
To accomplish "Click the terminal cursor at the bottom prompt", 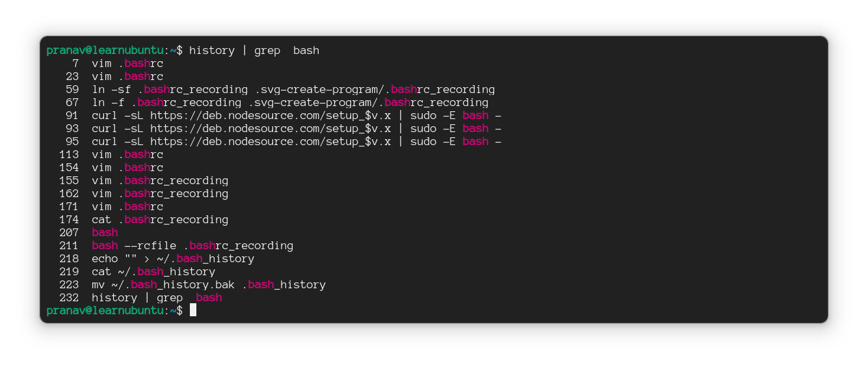I will point(192,310).
